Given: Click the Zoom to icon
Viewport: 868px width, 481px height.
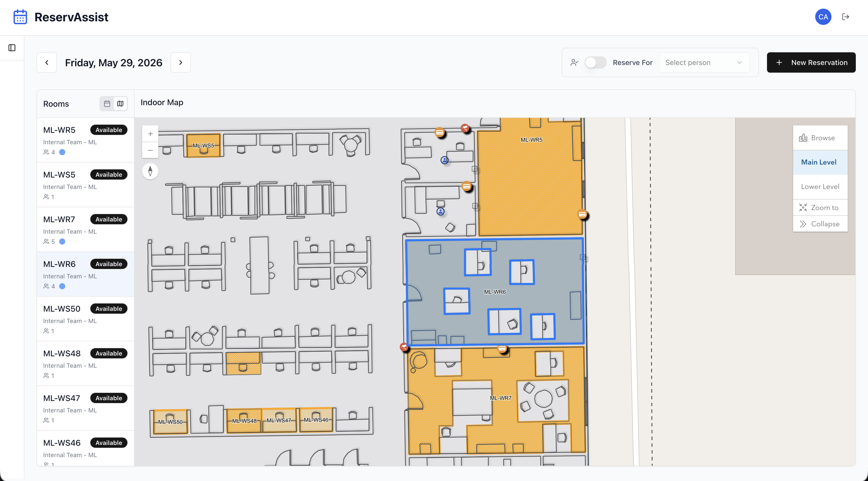Looking at the screenshot, I should tap(803, 208).
